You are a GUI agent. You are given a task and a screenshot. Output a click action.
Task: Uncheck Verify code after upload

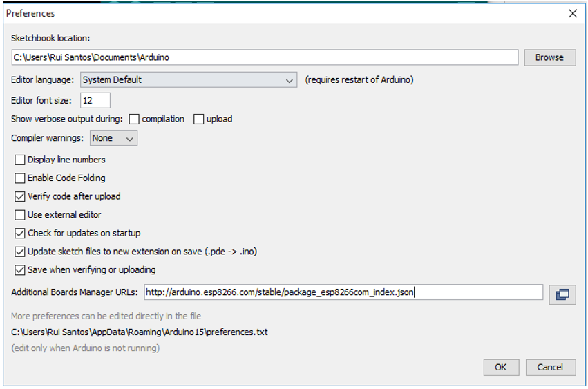click(20, 196)
